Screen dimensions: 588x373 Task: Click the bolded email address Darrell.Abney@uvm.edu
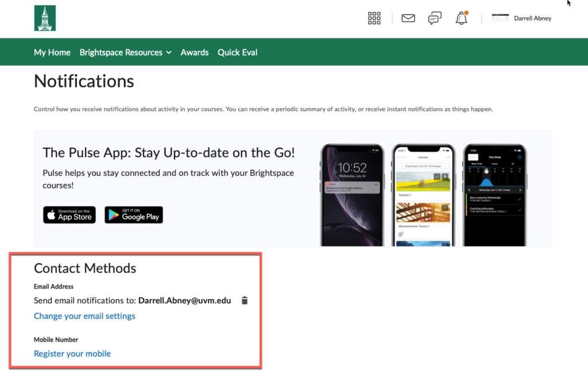184,300
